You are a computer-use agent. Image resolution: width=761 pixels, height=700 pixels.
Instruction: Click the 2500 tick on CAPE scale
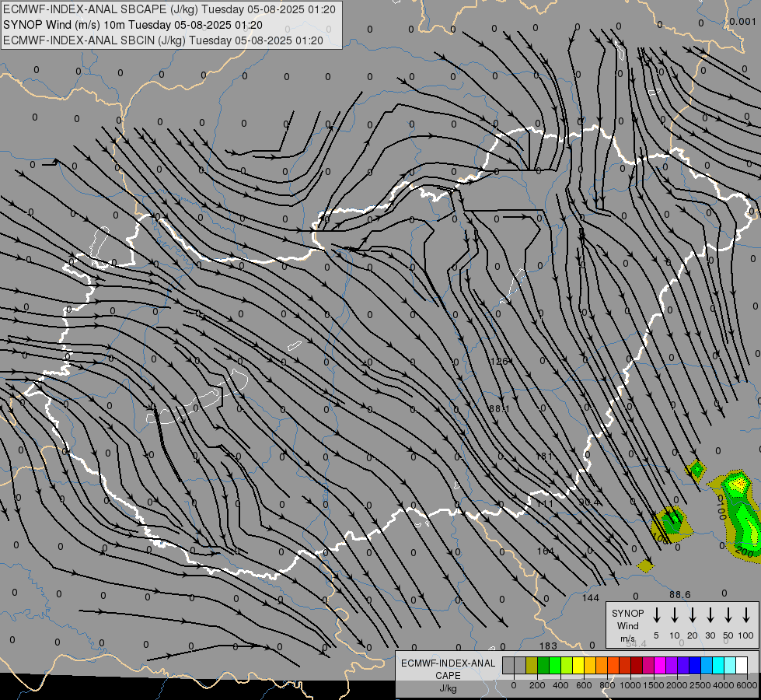pyautogui.click(x=700, y=685)
